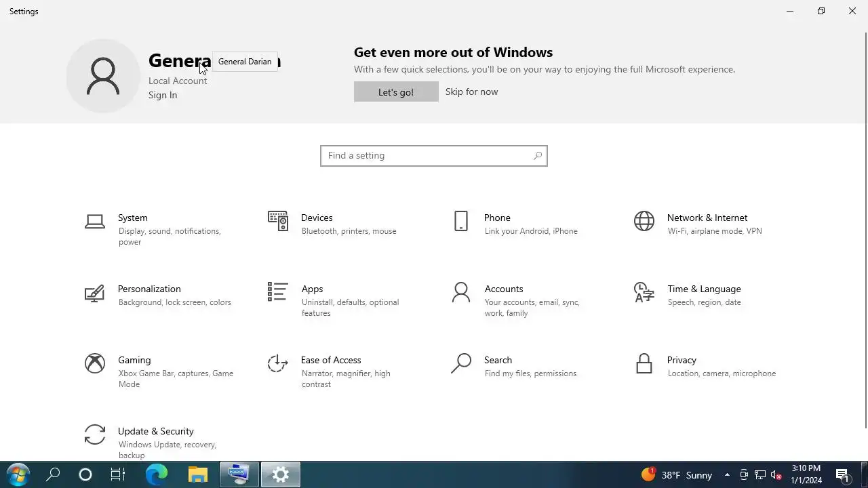This screenshot has height=488, width=868.
Task: Open the Accounts person icon
Action: pos(461,292)
